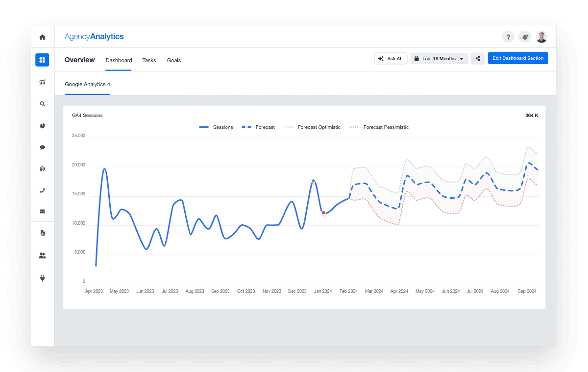Select the search icon in the sidebar
The height and width of the screenshot is (372, 588).
click(x=42, y=103)
